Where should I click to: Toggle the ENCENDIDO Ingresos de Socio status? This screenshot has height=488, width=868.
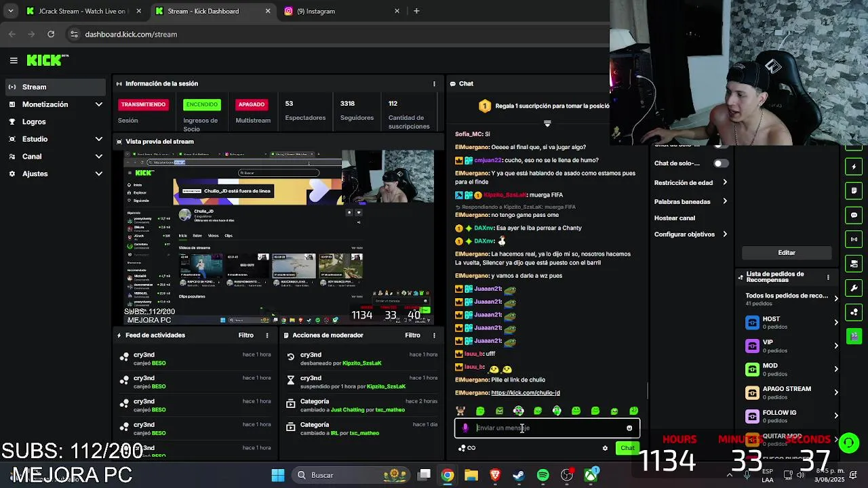tap(202, 104)
